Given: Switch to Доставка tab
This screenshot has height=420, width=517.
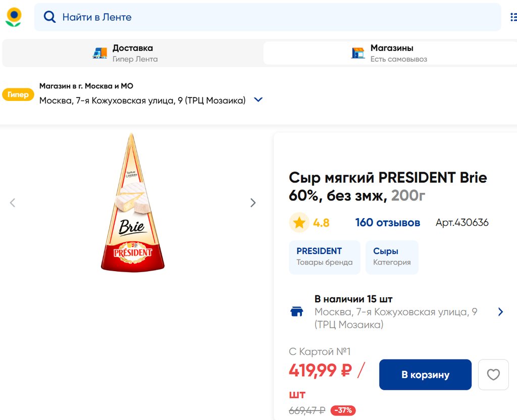Looking at the screenshot, I should point(132,53).
